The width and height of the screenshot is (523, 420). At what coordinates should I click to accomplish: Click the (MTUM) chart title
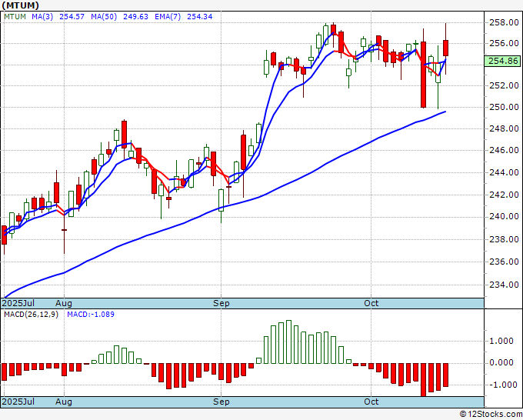[x=20, y=5]
